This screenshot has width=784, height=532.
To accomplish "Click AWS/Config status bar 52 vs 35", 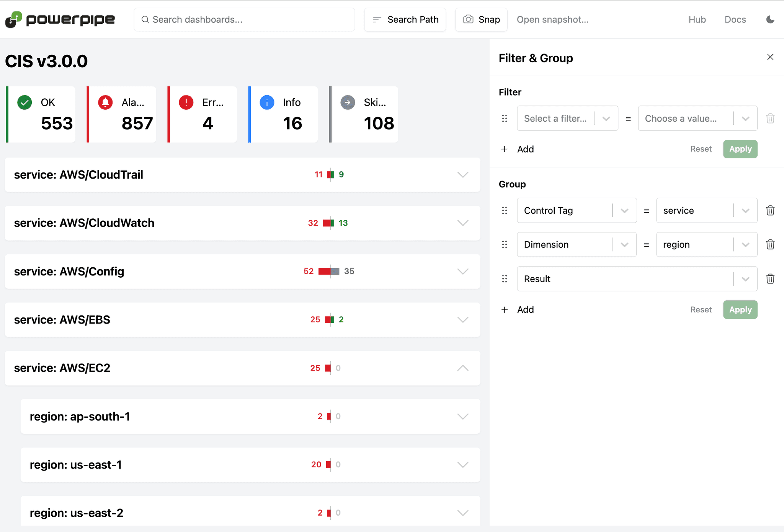I will tap(329, 272).
